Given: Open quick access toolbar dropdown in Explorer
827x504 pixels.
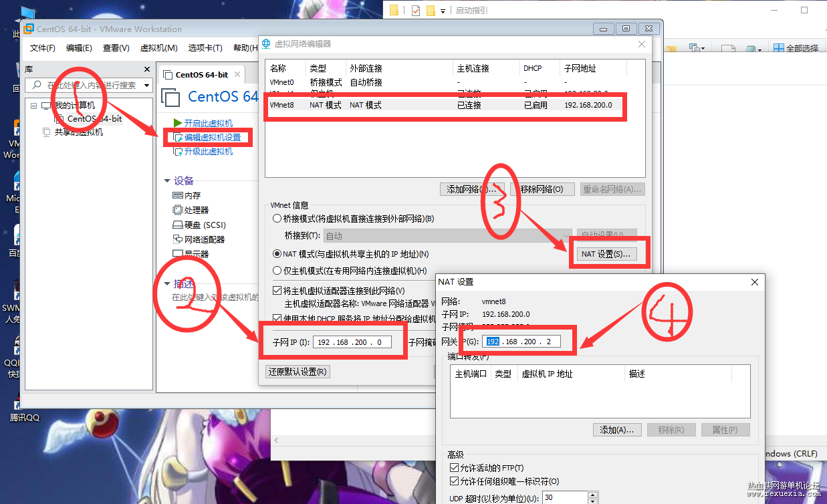Looking at the screenshot, I should [x=443, y=11].
